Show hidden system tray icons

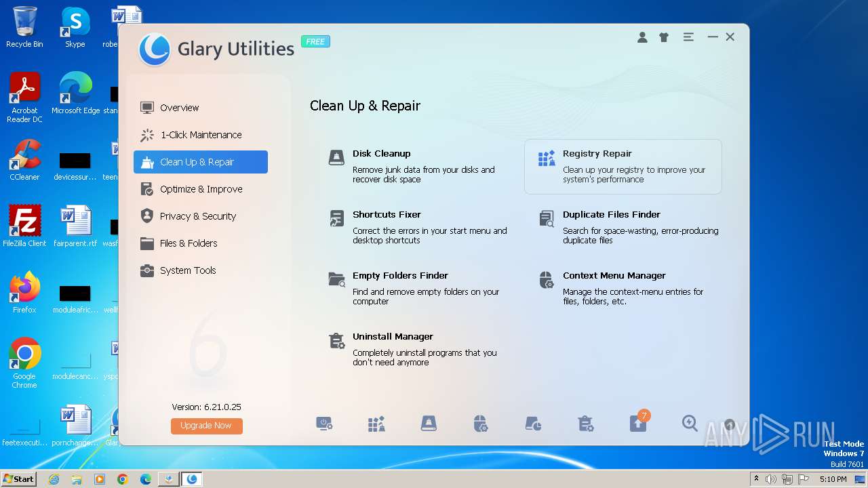click(757, 479)
